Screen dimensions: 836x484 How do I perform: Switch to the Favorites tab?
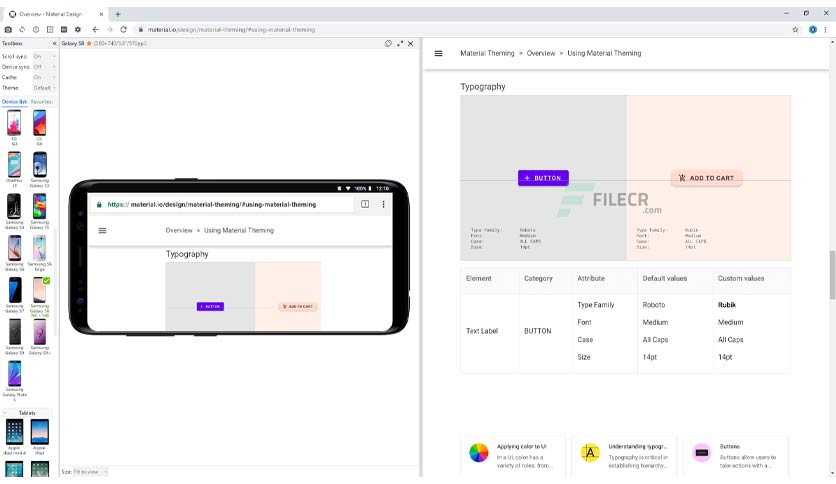click(x=42, y=102)
